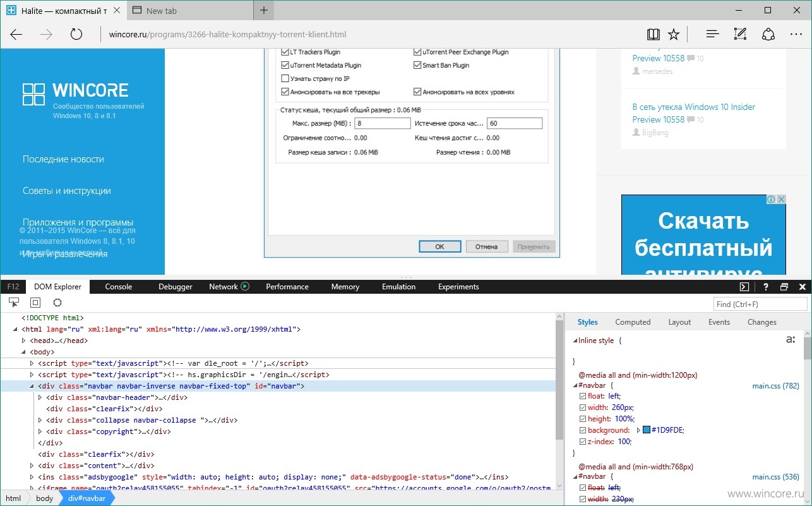The height and width of the screenshot is (506, 812).
Task: Close the ad with its X icon
Action: pos(781,199)
